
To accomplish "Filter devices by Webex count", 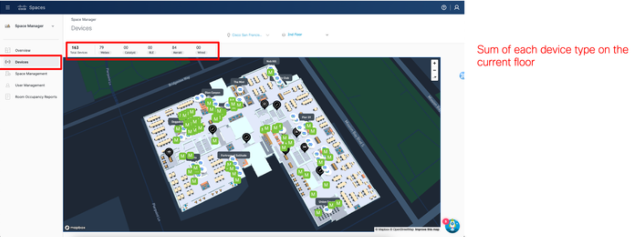I will pyautogui.click(x=104, y=50).
